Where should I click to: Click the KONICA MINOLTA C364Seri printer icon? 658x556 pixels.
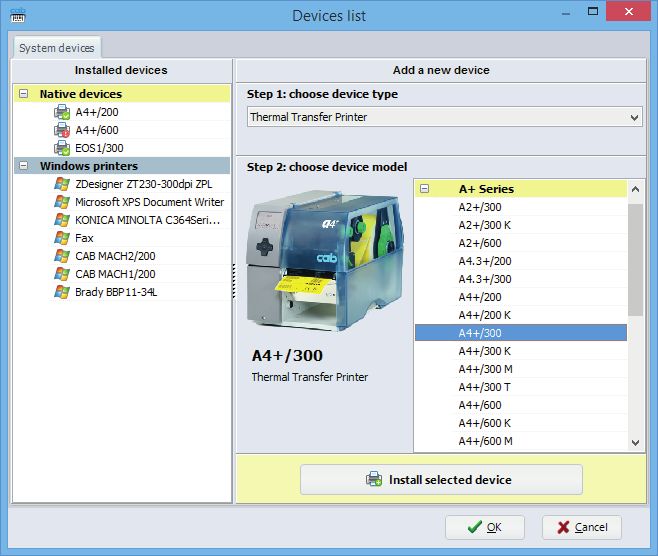(62, 220)
